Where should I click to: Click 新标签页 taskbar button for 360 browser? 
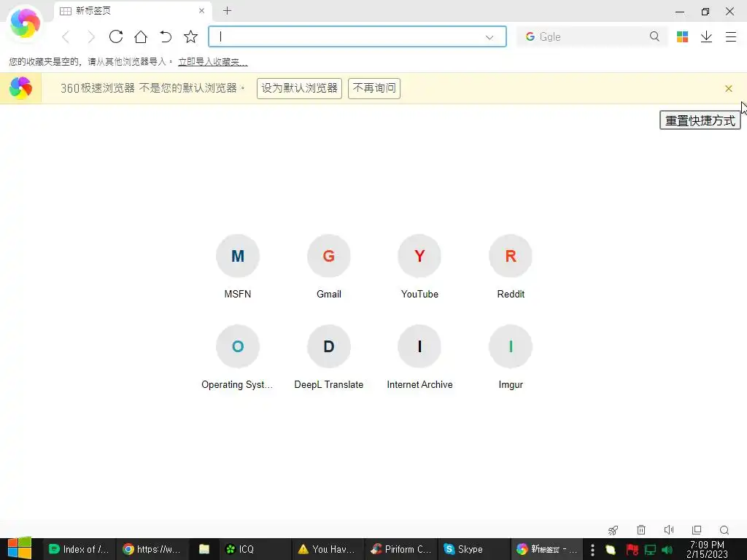(x=547, y=549)
